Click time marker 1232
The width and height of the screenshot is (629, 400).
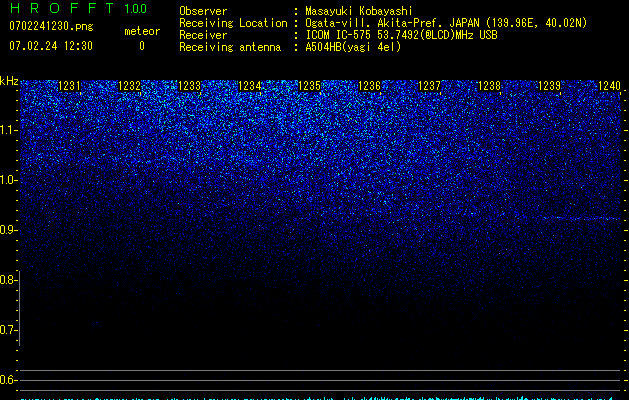[130, 86]
